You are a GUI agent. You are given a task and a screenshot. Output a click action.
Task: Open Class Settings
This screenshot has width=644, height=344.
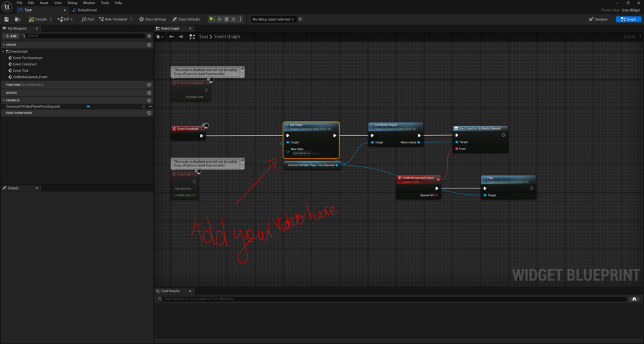pyautogui.click(x=153, y=19)
